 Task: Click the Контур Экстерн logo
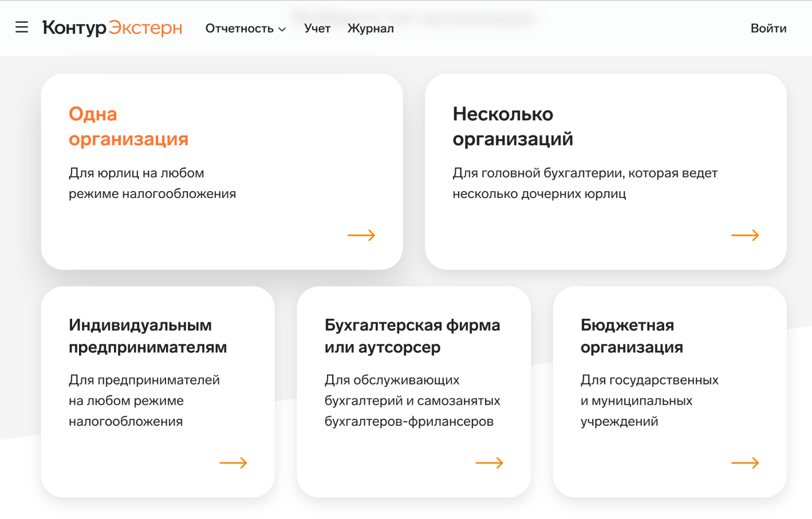pos(112,27)
